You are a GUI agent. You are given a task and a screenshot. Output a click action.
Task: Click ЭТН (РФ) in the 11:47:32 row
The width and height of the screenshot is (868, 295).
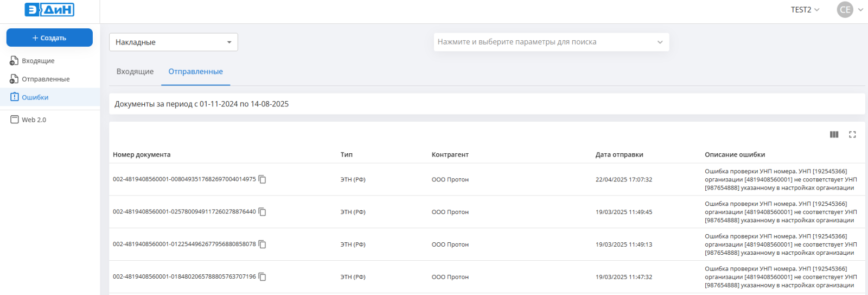353,278
